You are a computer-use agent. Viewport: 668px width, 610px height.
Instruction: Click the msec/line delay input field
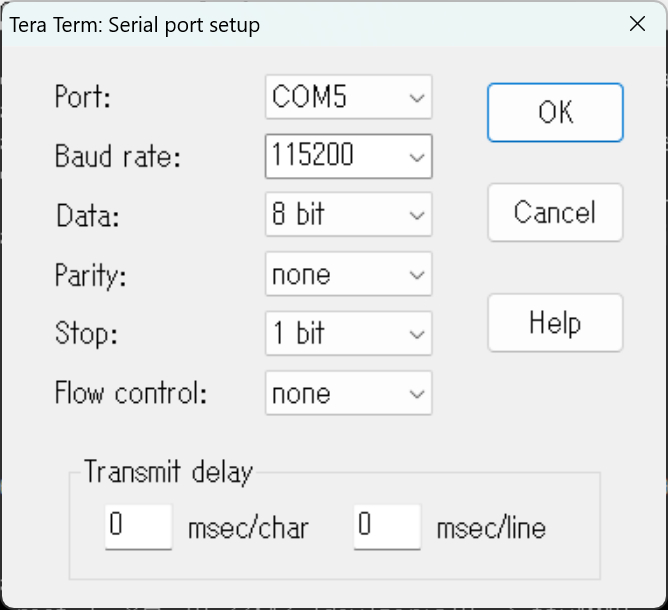pyautogui.click(x=387, y=527)
